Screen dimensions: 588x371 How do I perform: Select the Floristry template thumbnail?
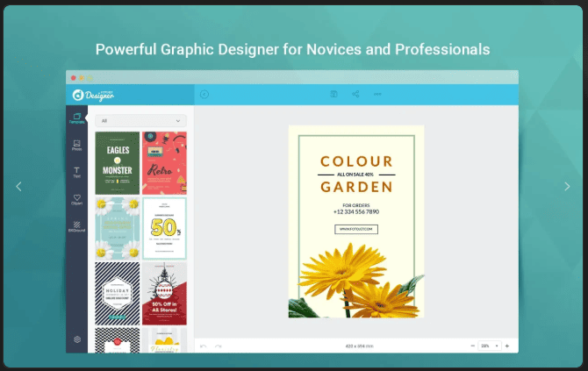pyautogui.click(x=164, y=340)
